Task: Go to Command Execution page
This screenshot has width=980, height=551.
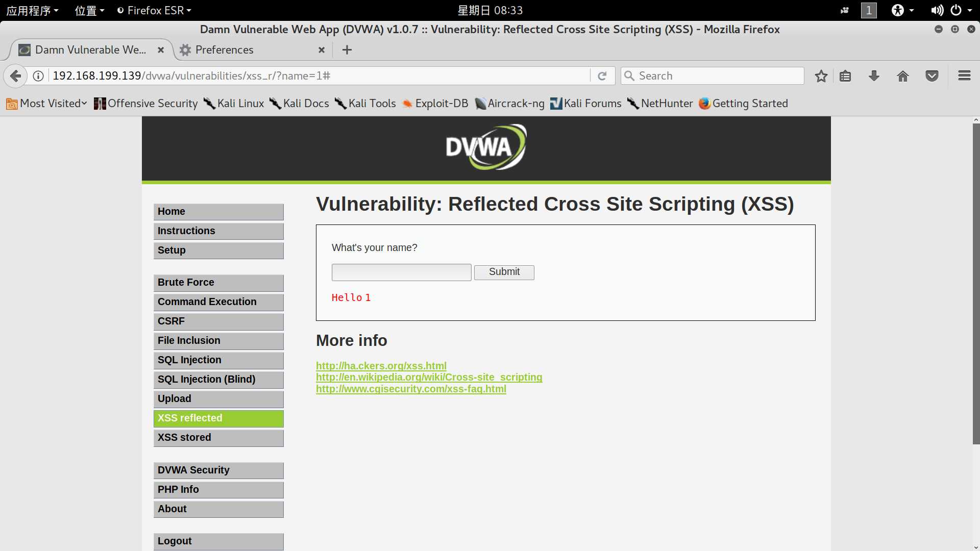Action: (x=218, y=302)
